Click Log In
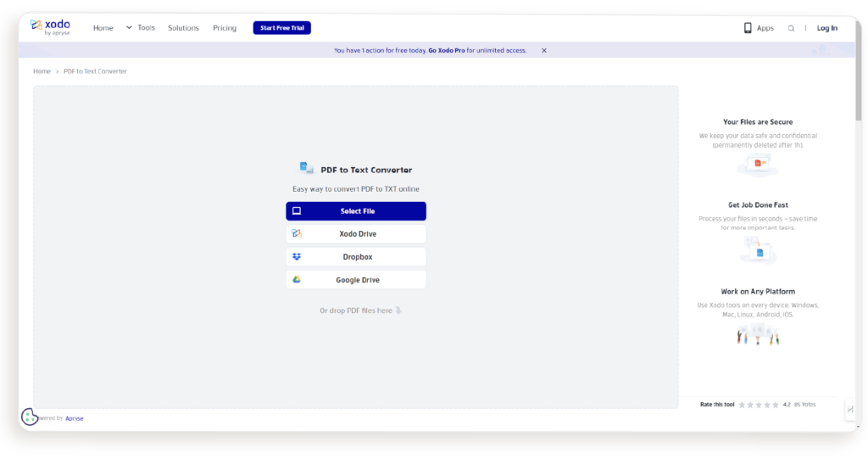 click(x=827, y=28)
